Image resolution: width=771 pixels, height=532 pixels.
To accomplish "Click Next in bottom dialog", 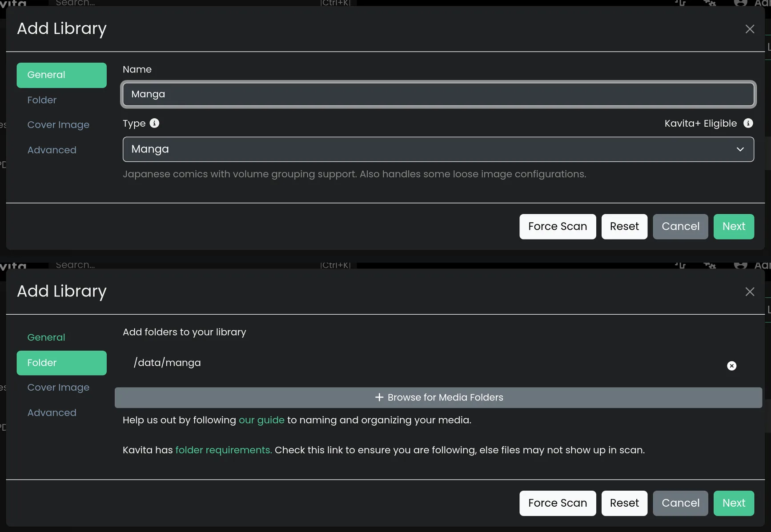I will click(734, 503).
